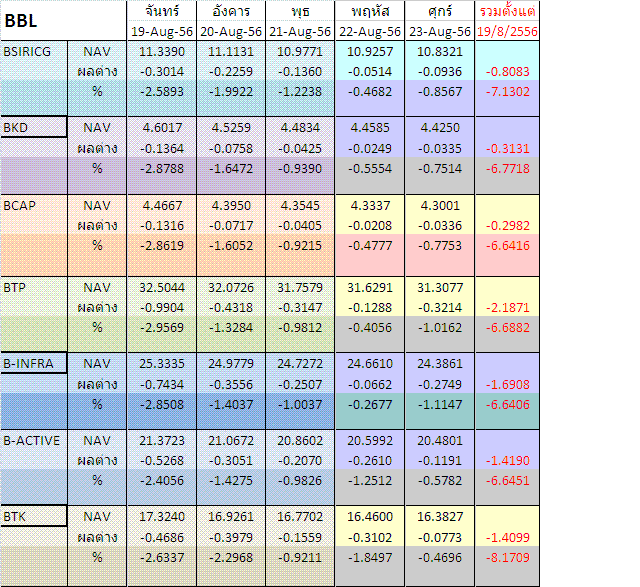
Task: Click the 20-Aug-56 date header
Action: (x=231, y=31)
